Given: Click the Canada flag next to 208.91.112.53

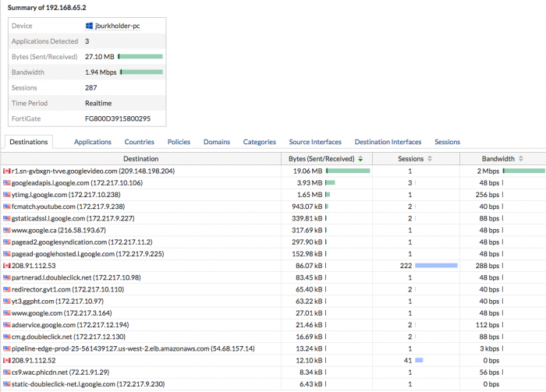Looking at the screenshot, I should click(6, 266).
